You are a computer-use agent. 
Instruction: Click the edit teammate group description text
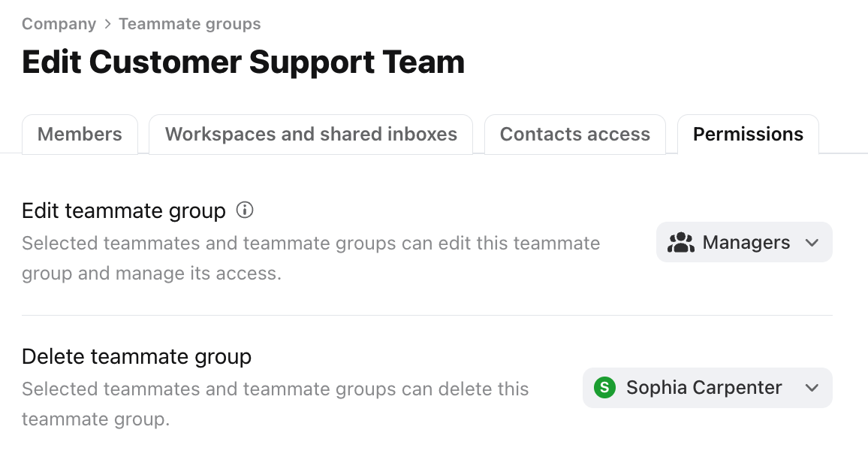coord(311,258)
